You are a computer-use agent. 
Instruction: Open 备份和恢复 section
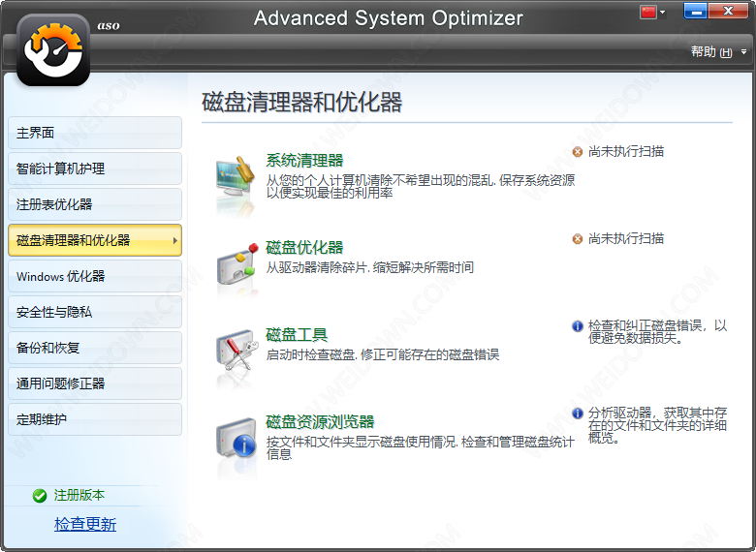tap(95, 348)
